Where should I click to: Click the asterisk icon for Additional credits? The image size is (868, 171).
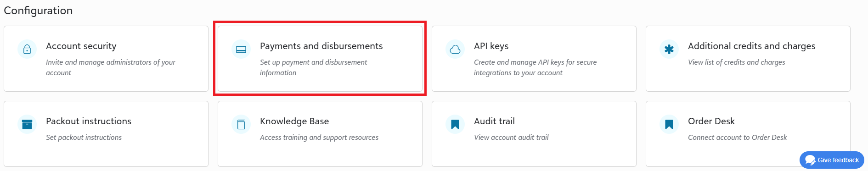[x=669, y=49]
